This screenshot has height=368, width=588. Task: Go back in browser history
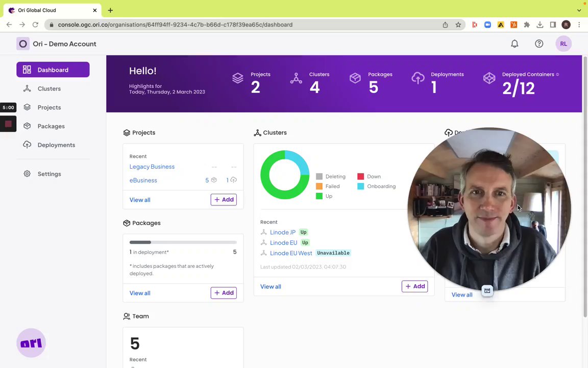[9, 25]
